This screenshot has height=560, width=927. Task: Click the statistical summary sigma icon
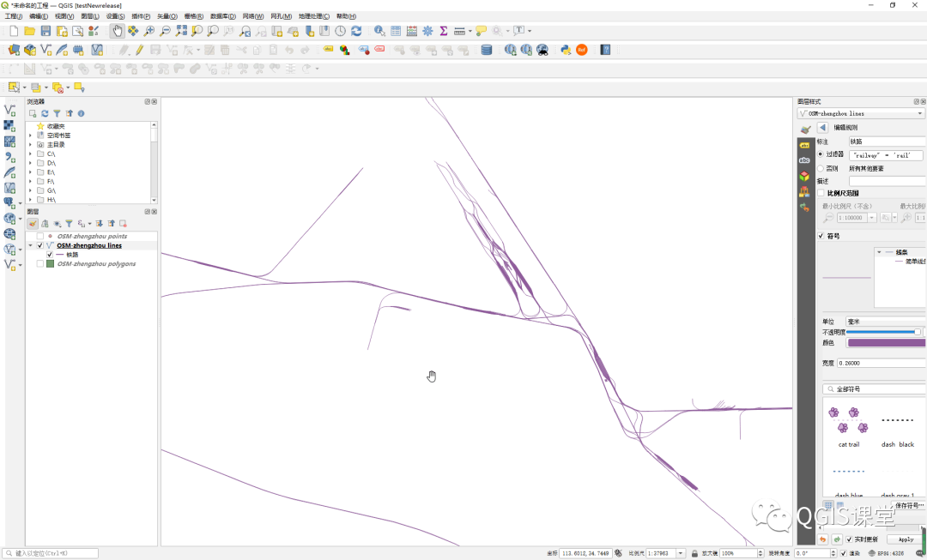click(x=444, y=31)
